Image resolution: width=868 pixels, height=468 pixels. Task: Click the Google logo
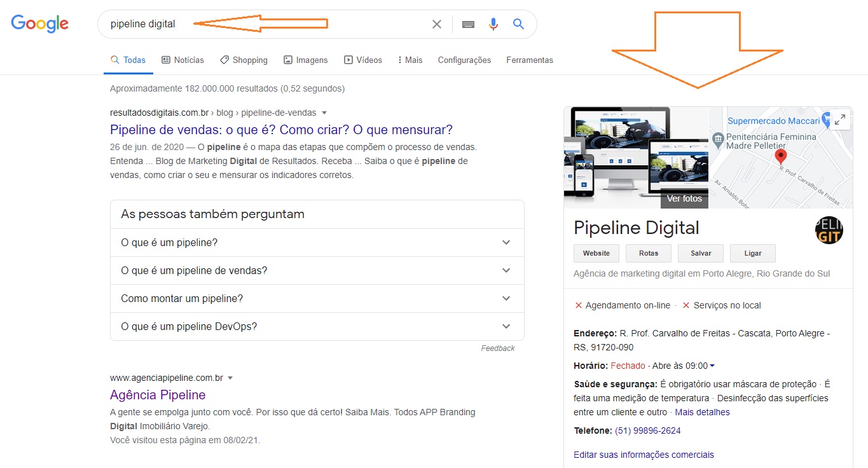click(x=39, y=24)
